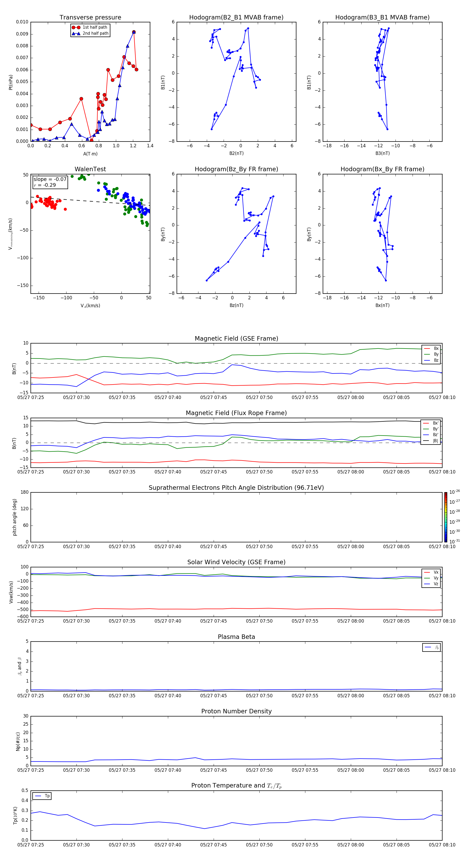The height and width of the screenshot is (868, 473).
Task: Click the "pitch angle (deg)" axis label
Action: click(14, 517)
